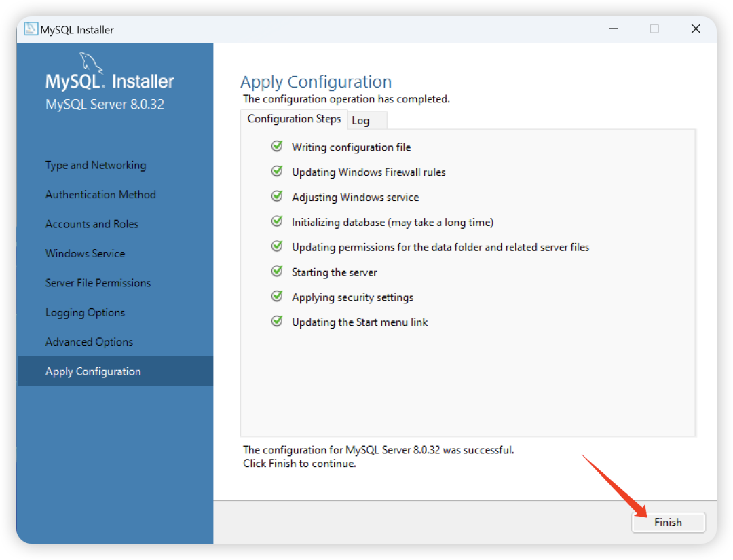The height and width of the screenshot is (560, 733).
Task: Click the 'Adjusting Windows service' step text
Action: [355, 198]
